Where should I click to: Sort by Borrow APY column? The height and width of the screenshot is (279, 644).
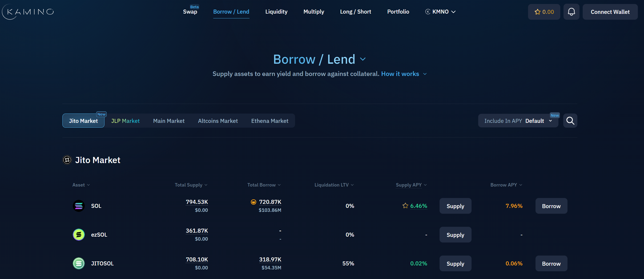[x=506, y=185]
